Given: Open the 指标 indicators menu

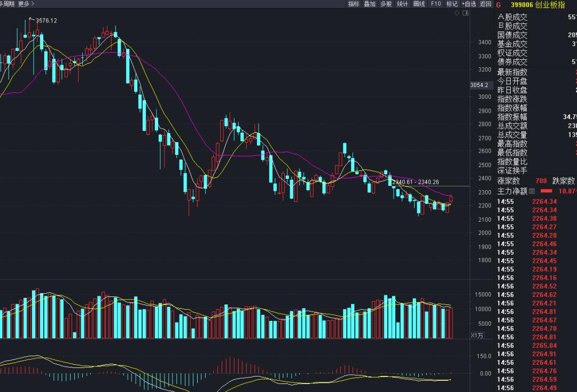Looking at the screenshot, I should pyautogui.click(x=354, y=4).
